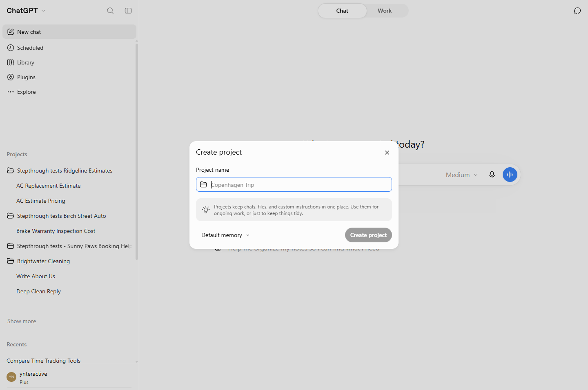Image resolution: width=588 pixels, height=390 pixels.
Task: Collapse sidebar with the panel toggle icon
Action: (128, 11)
